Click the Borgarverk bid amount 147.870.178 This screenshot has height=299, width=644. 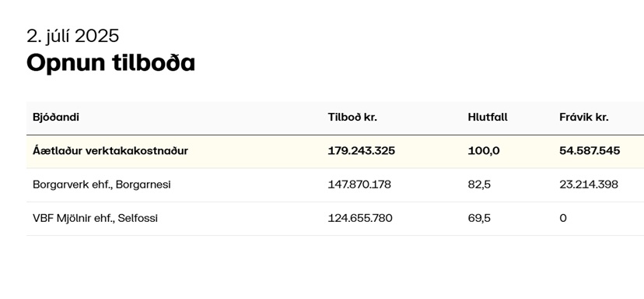click(359, 185)
